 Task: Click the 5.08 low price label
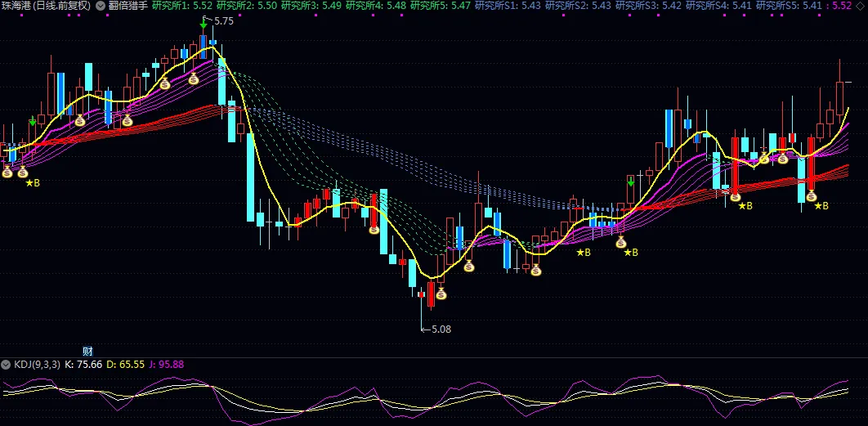[441, 329]
